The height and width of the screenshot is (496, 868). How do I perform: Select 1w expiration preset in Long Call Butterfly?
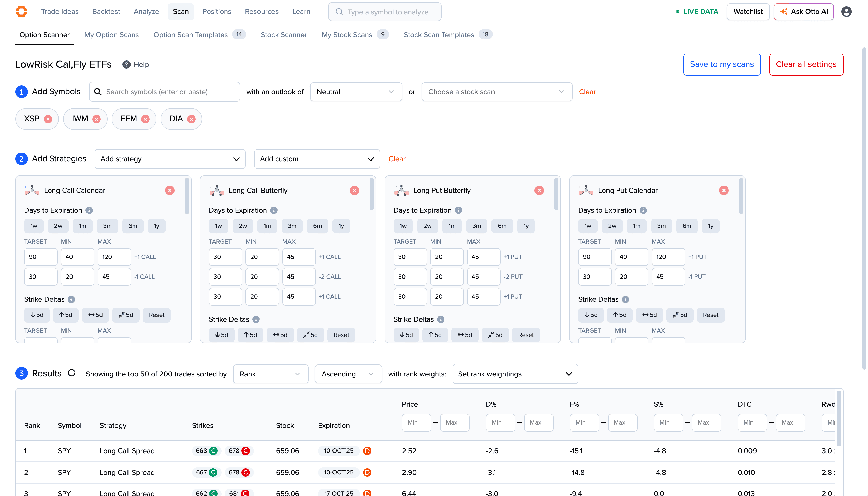[x=218, y=226]
